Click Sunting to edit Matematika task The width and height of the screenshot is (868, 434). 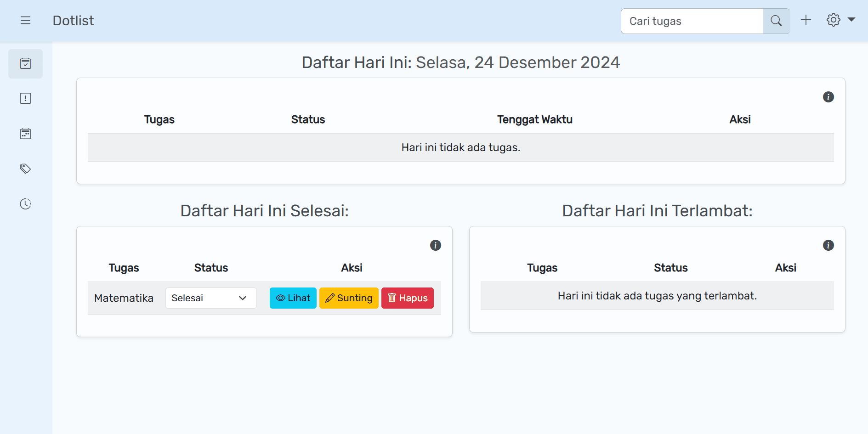click(349, 298)
